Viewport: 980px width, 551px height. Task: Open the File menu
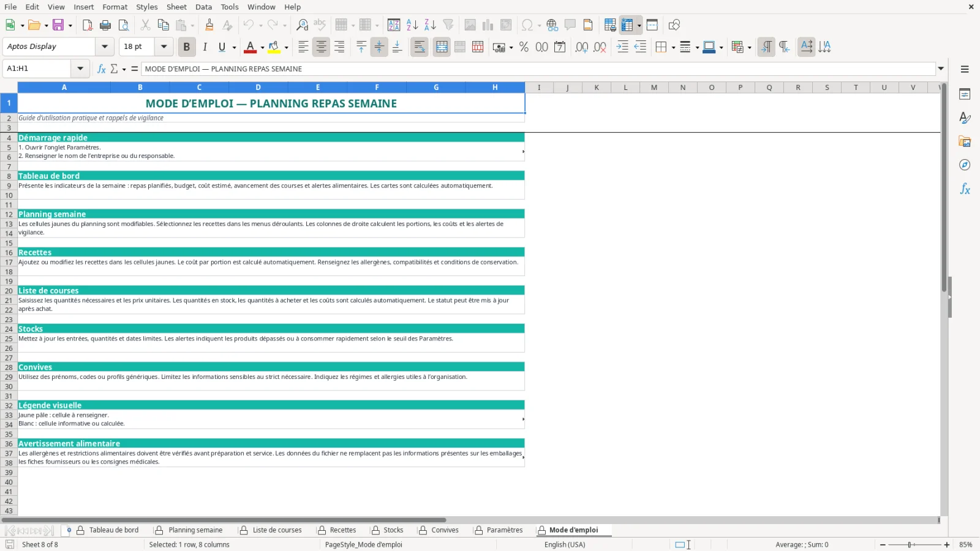coord(10,7)
